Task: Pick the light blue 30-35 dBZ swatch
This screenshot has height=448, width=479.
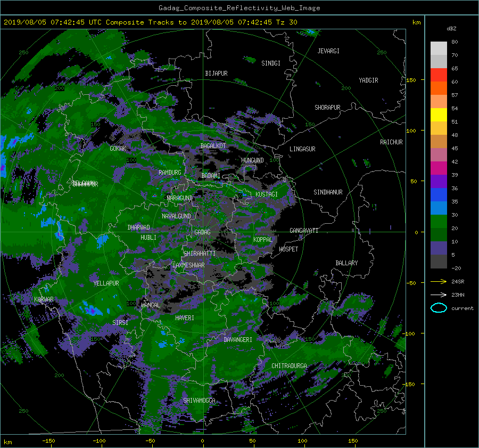Action: pos(439,208)
